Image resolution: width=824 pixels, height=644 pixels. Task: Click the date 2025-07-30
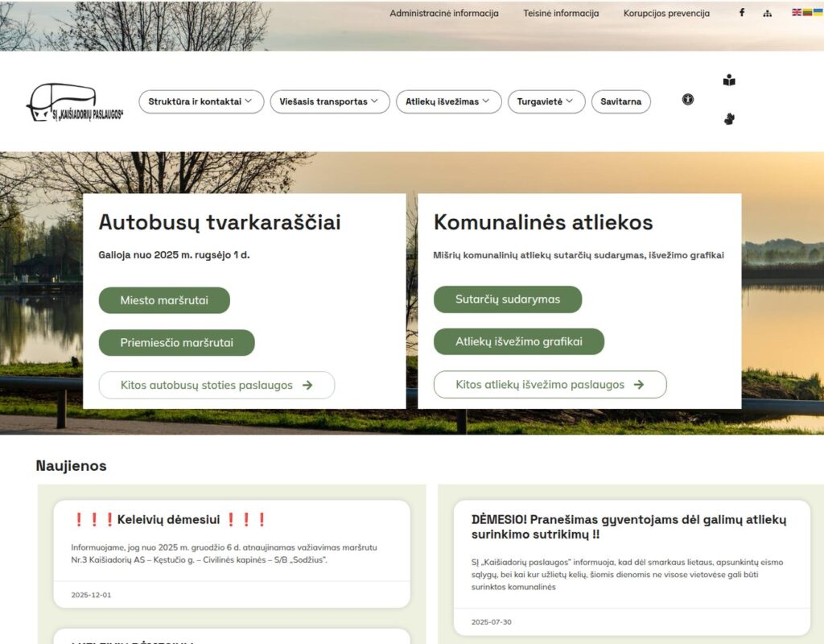pyautogui.click(x=492, y=622)
